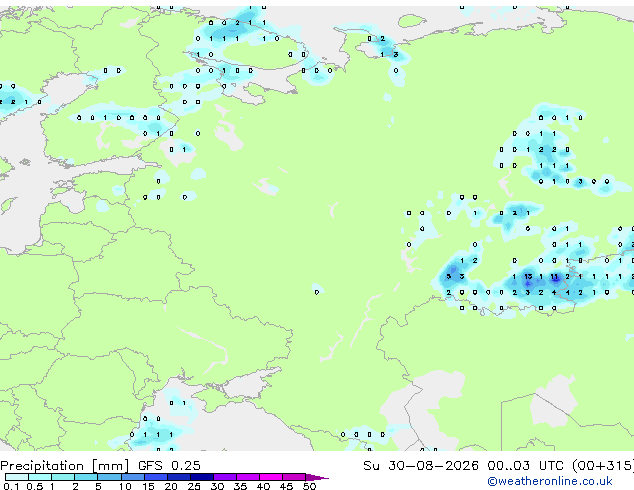Pick the legend swatch between 10 and 15
This screenshot has height=490, width=634.
[132, 477]
